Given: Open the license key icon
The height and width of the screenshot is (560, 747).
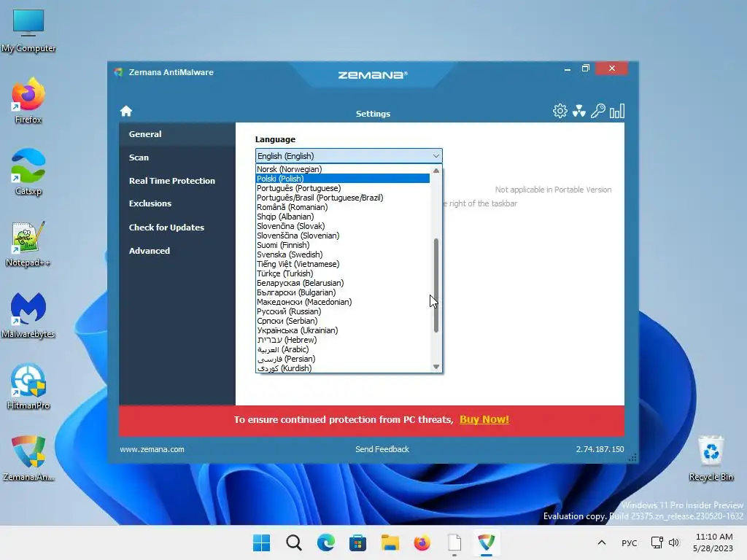Looking at the screenshot, I should coord(598,111).
